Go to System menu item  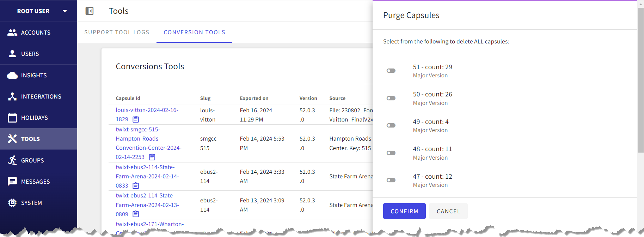[38, 203]
